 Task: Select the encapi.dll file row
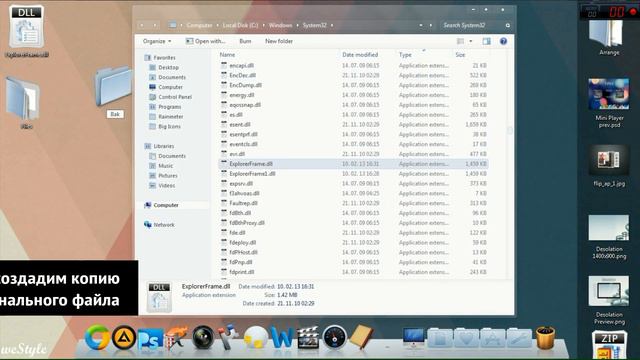353,65
